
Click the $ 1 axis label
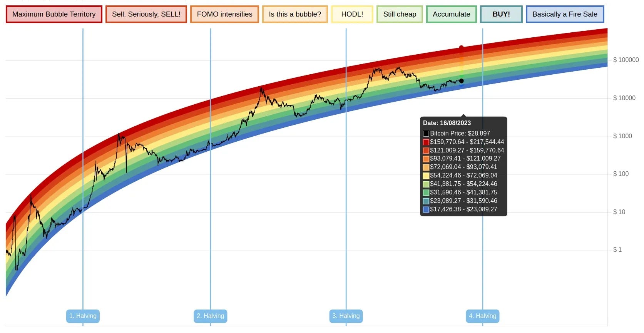(x=617, y=250)
